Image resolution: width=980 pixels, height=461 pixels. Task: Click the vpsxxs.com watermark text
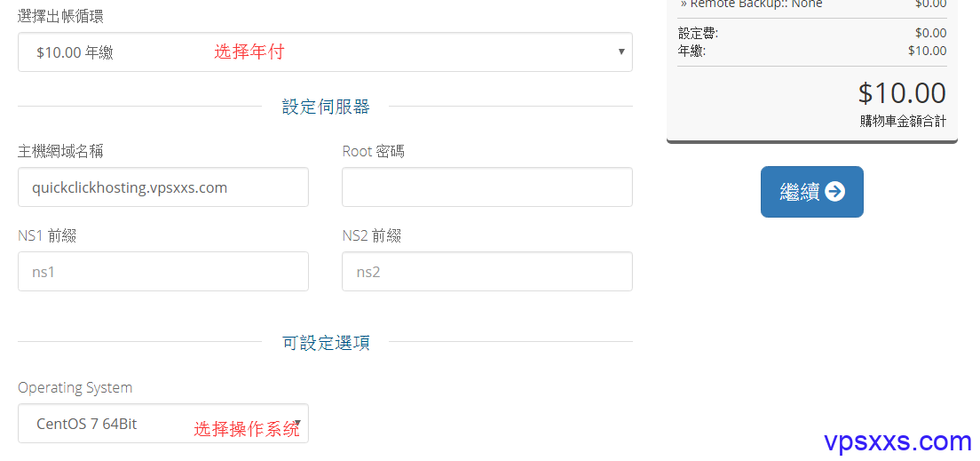pos(898,441)
